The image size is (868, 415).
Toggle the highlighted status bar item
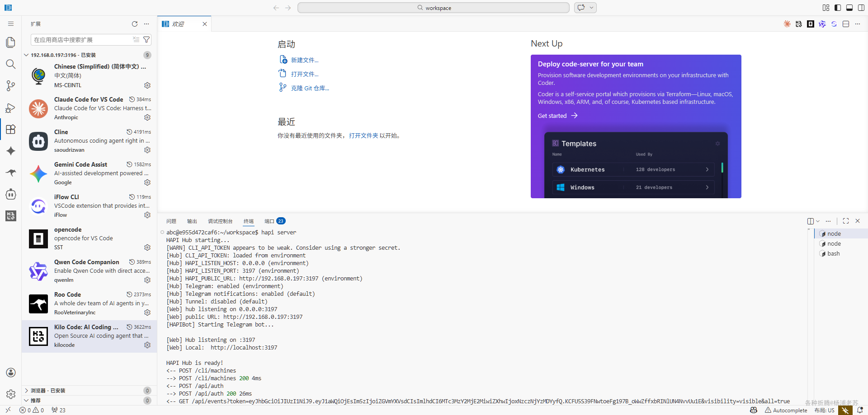pos(845,410)
